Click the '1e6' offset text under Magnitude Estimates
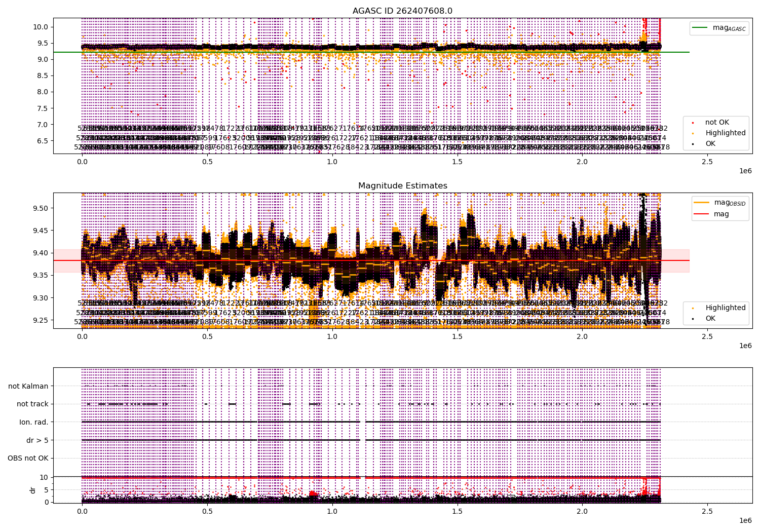The image size is (760, 532). tap(745, 346)
